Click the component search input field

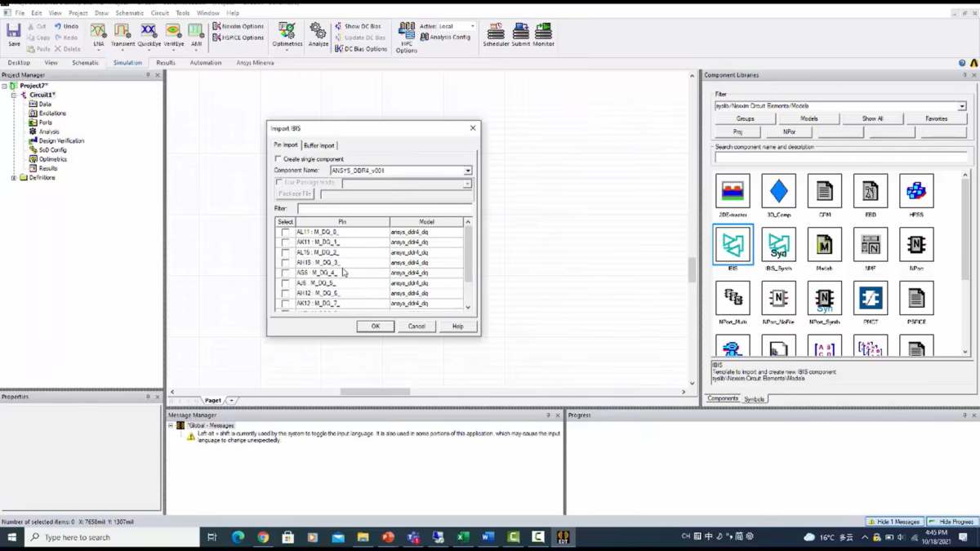[x=840, y=158]
